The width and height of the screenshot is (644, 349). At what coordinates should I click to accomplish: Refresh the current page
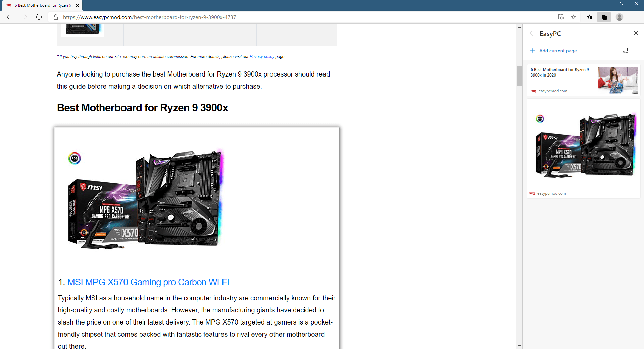pos(39,17)
